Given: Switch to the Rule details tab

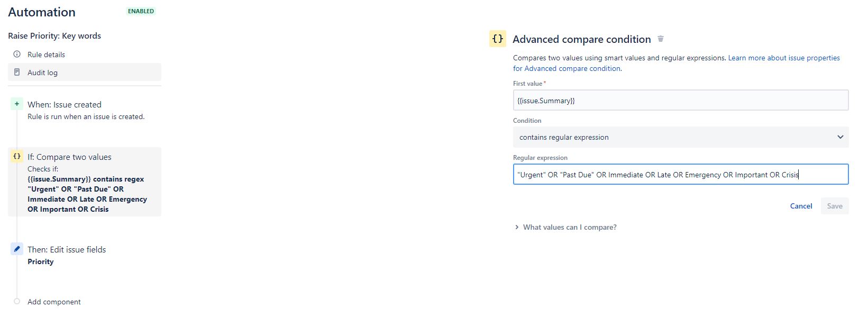Looking at the screenshot, I should pyautogui.click(x=46, y=54).
